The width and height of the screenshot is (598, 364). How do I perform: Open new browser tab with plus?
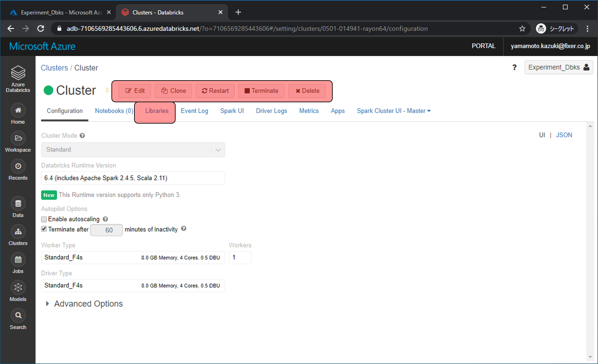238,12
